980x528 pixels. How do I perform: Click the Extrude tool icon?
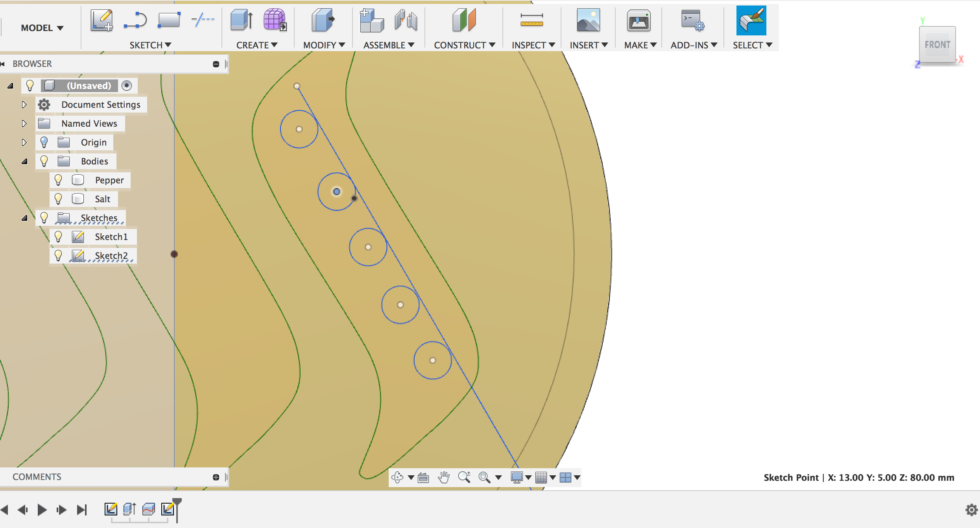[242, 20]
